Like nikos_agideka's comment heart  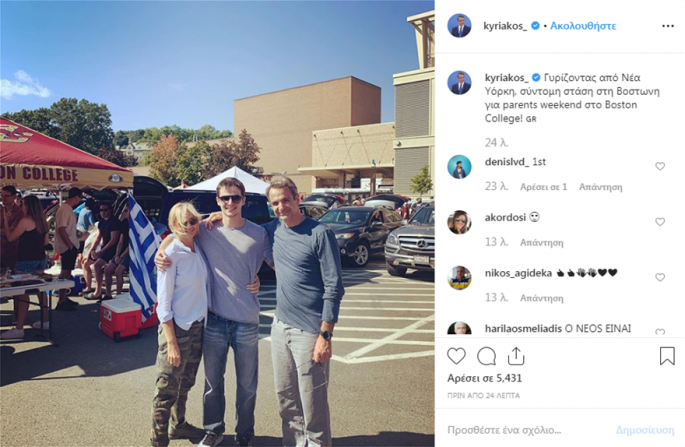[660, 277]
